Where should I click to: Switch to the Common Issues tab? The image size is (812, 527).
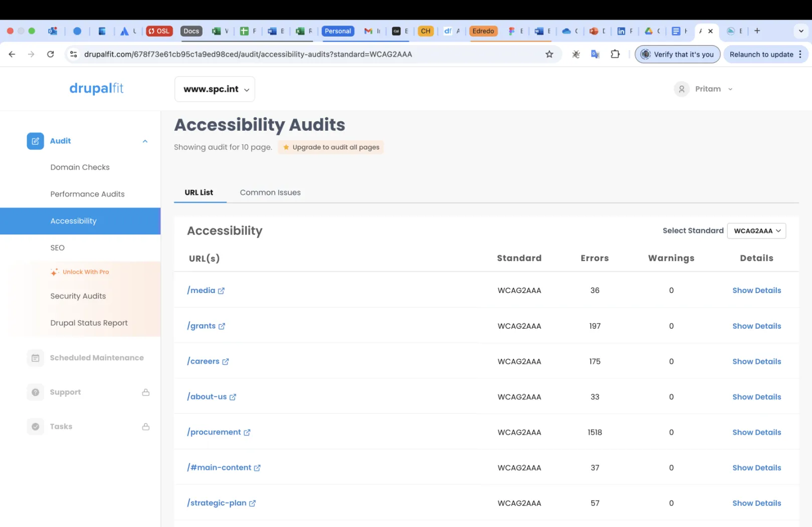point(270,192)
